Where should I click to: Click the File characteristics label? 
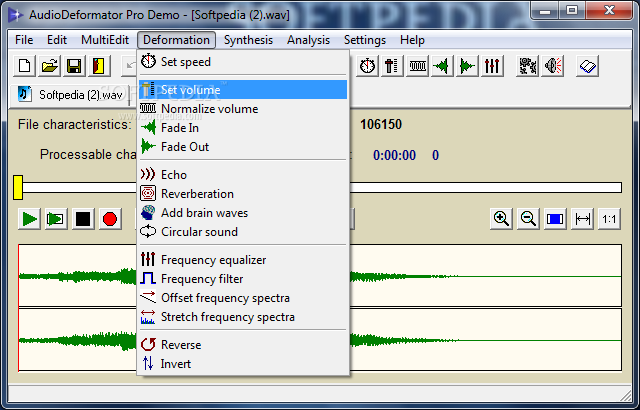75,124
